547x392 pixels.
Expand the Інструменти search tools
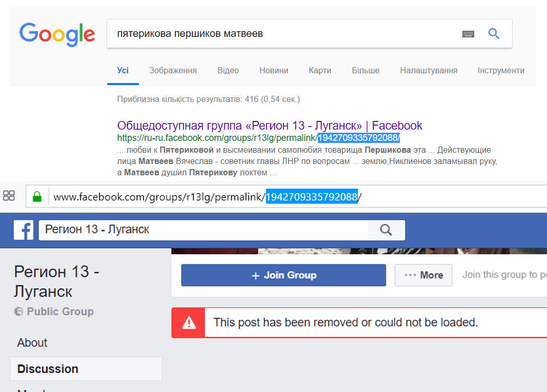tap(500, 71)
